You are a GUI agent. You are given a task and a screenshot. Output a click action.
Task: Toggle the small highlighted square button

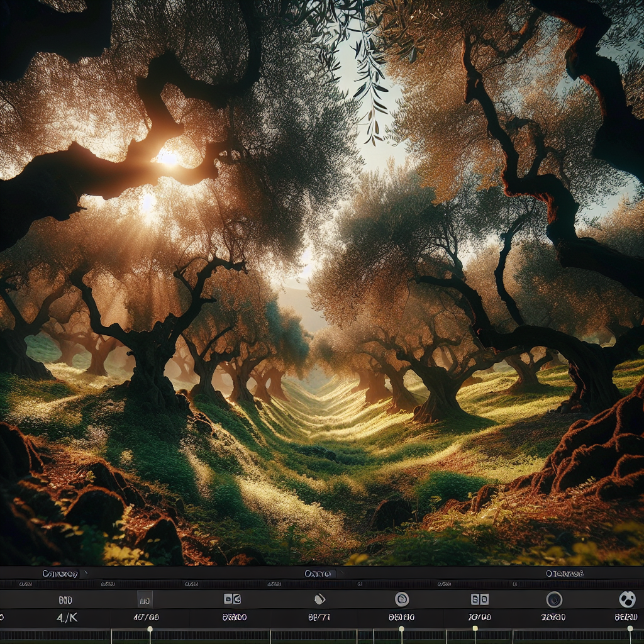145,601
